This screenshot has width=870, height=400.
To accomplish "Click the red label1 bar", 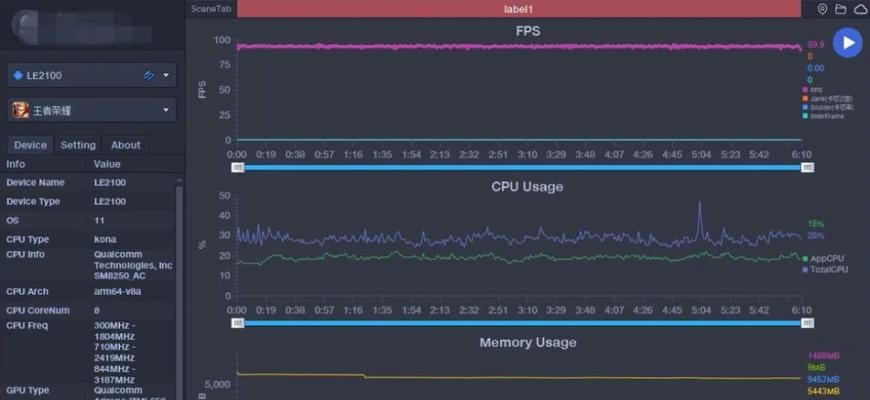I will (519, 9).
